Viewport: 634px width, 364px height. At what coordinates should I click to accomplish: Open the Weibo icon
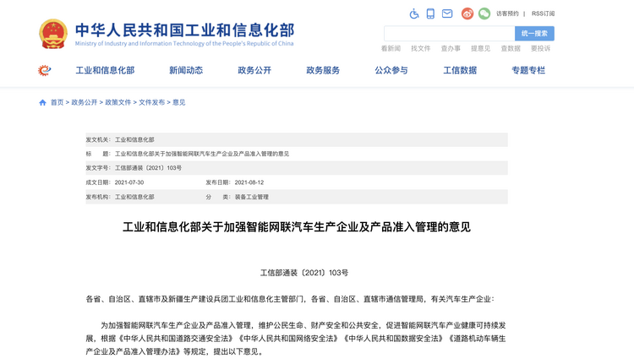(x=467, y=14)
